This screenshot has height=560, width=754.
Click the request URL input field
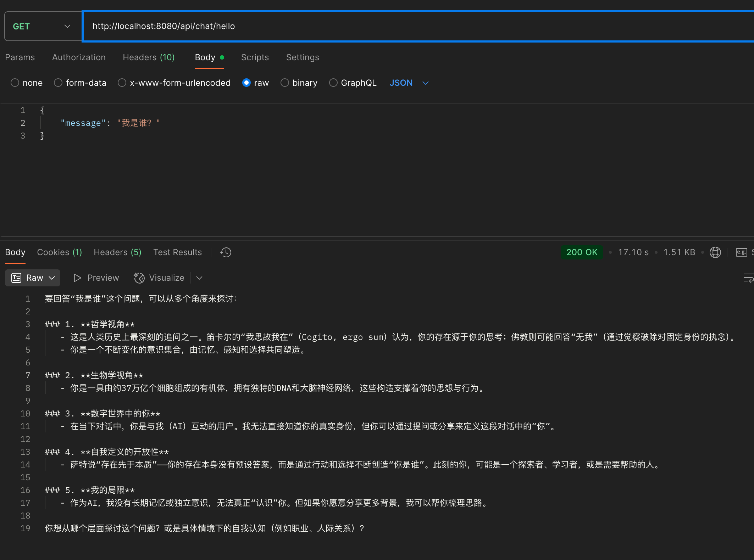(355, 27)
